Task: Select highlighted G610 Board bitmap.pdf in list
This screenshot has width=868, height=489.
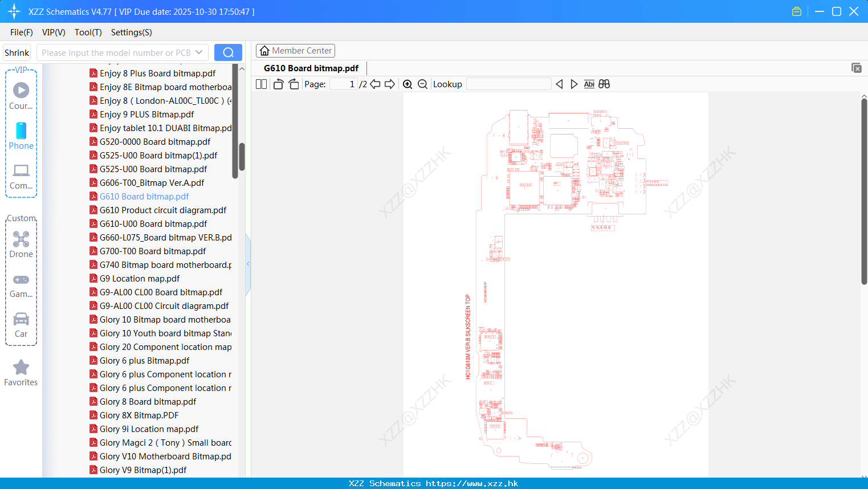Action: pyautogui.click(x=144, y=196)
